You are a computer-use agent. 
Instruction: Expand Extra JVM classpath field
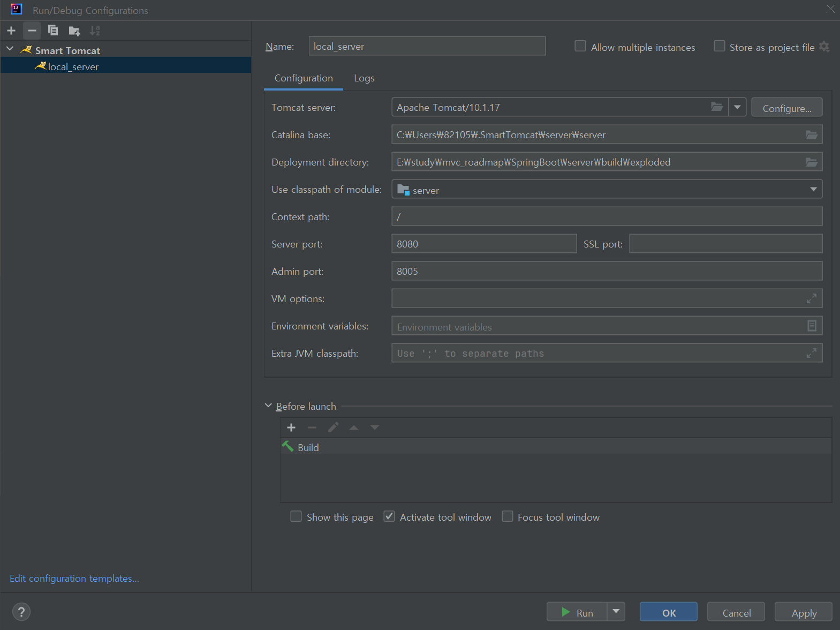tap(812, 353)
